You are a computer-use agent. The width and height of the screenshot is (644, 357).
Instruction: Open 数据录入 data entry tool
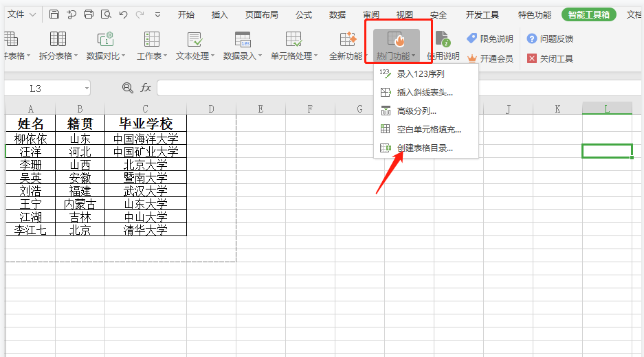point(243,45)
